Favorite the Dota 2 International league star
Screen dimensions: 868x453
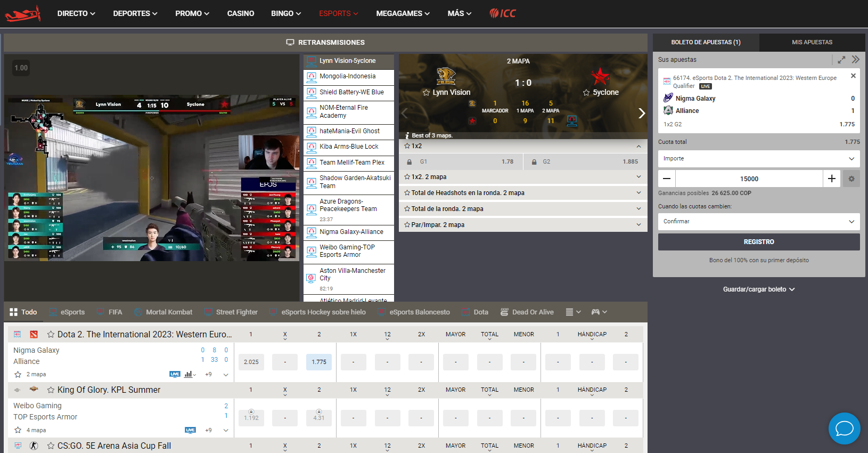51,334
